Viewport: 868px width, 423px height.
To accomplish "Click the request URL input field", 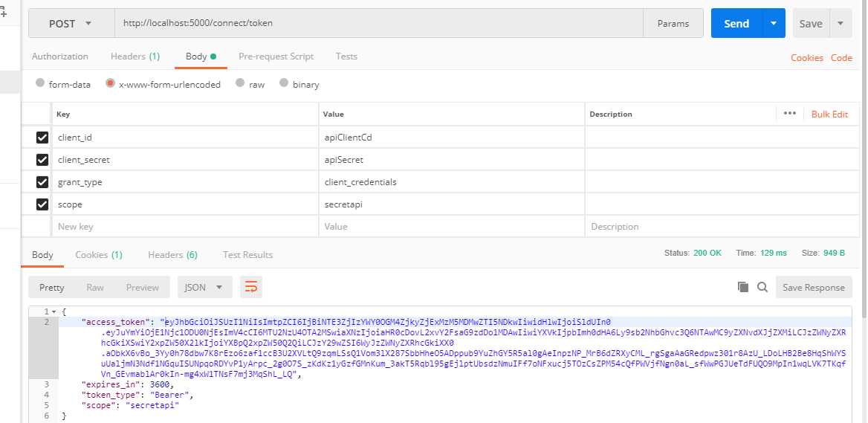I will click(379, 24).
